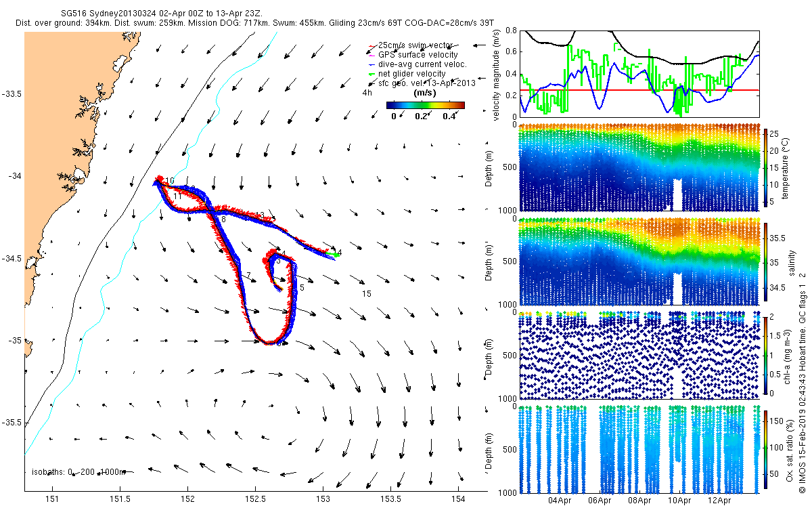The width and height of the screenshot is (812, 508).
Task: Click the '25' tick on the temperature colorbar
Action: (x=775, y=134)
